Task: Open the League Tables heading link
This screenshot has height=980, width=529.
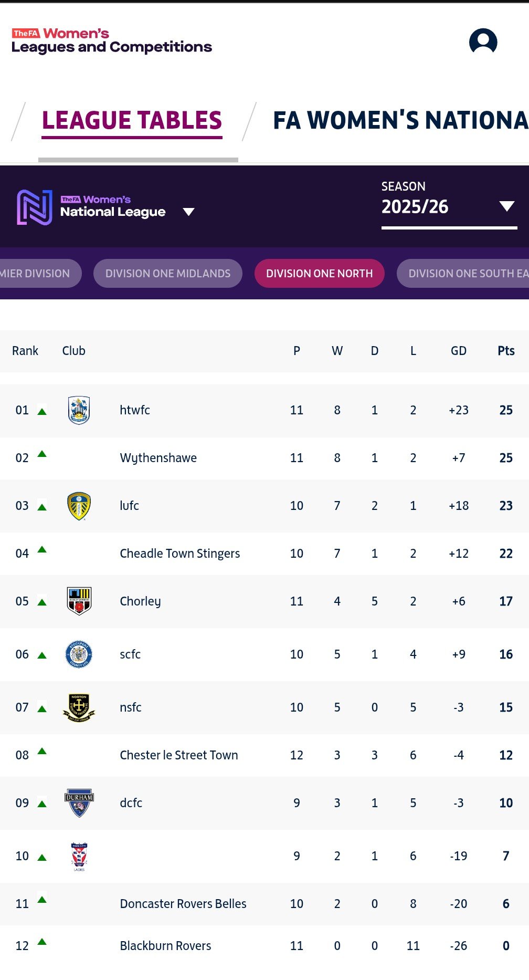Action: [x=132, y=120]
